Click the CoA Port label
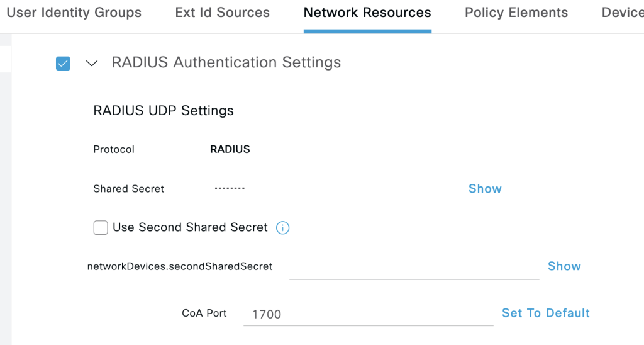Screen dimensions: 644x345 coord(204,313)
